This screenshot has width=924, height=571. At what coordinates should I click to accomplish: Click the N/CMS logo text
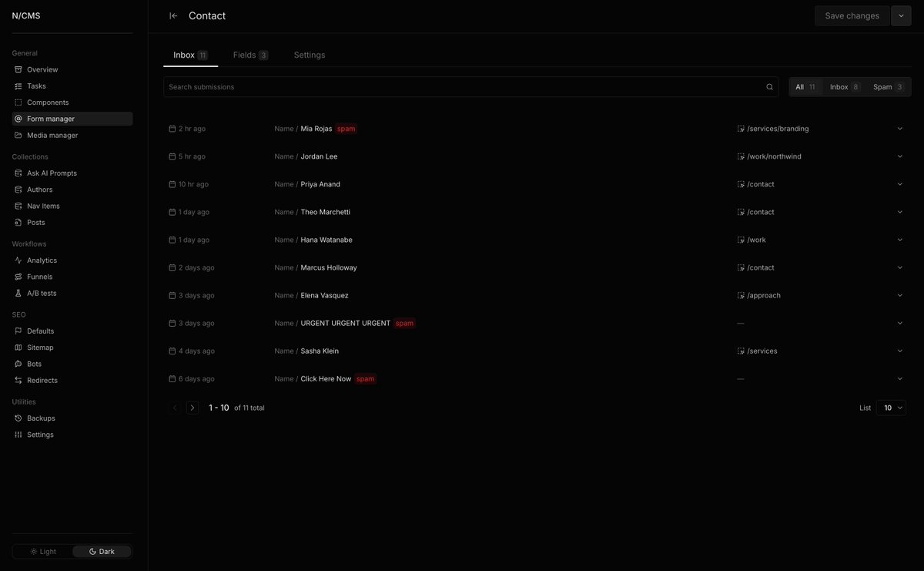click(26, 15)
